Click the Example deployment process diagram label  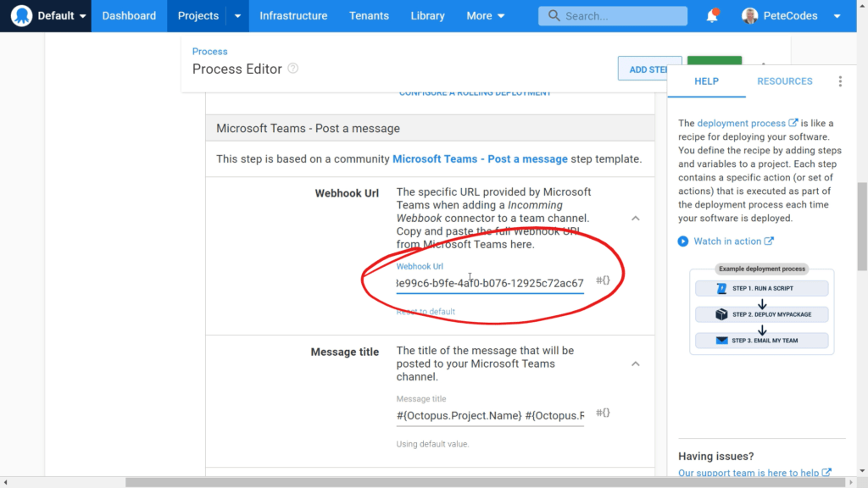762,269
